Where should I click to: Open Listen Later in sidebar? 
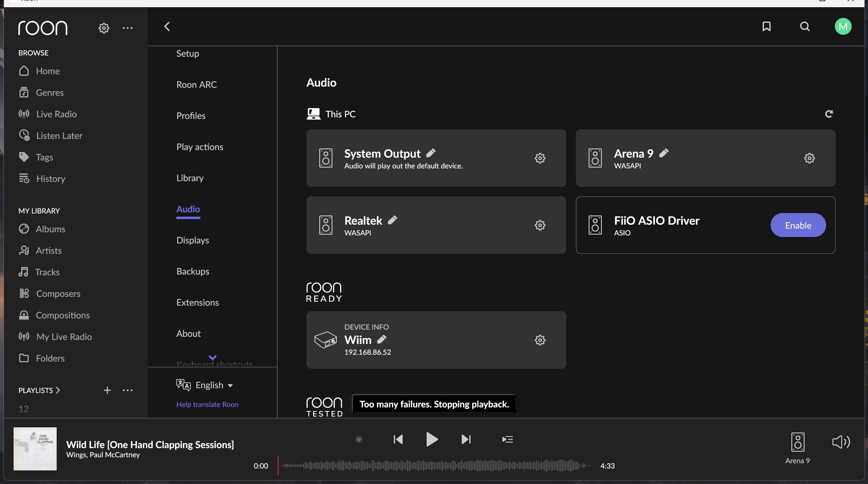50,136
